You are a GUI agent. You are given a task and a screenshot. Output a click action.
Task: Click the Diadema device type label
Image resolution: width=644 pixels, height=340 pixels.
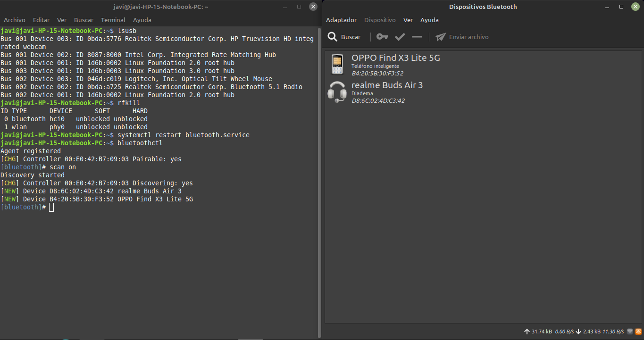(362, 93)
